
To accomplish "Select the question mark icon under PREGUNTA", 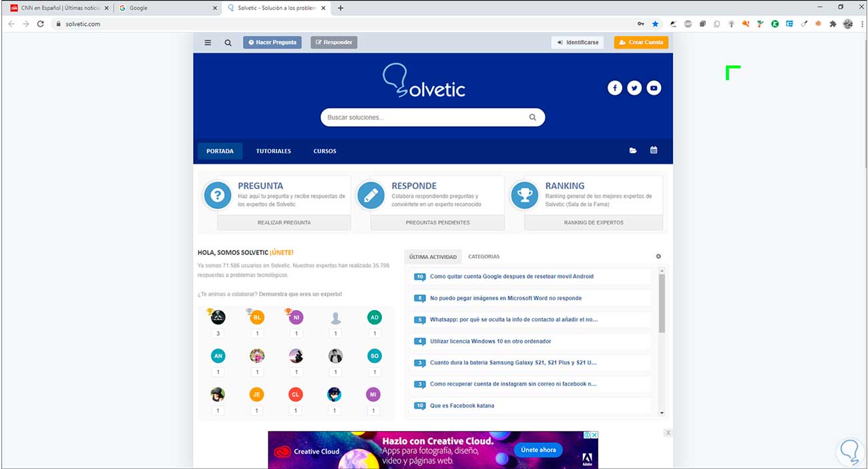I will pos(217,195).
